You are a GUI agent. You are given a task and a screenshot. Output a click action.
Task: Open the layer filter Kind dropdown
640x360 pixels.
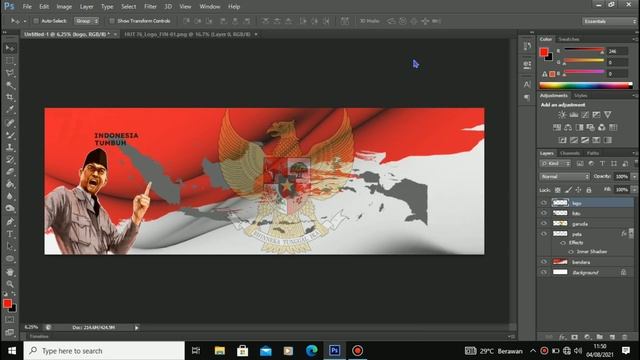coord(555,164)
